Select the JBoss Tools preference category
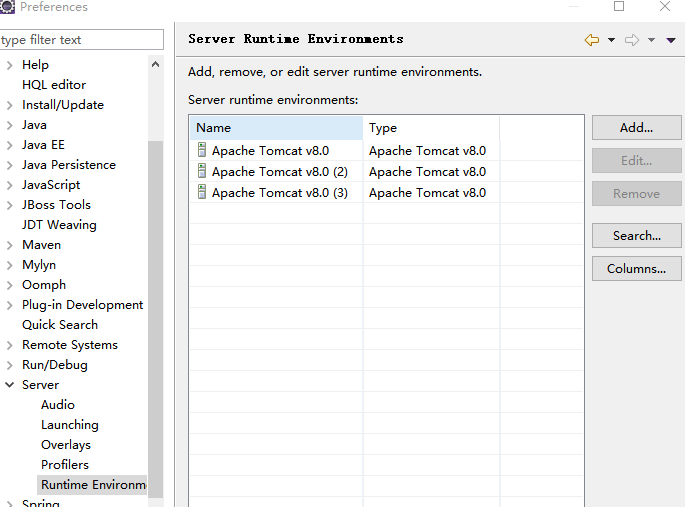Image resolution: width=685 pixels, height=507 pixels. tap(56, 205)
